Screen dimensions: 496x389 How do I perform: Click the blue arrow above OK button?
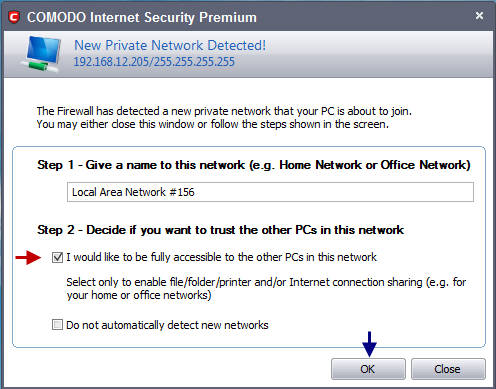(x=369, y=344)
